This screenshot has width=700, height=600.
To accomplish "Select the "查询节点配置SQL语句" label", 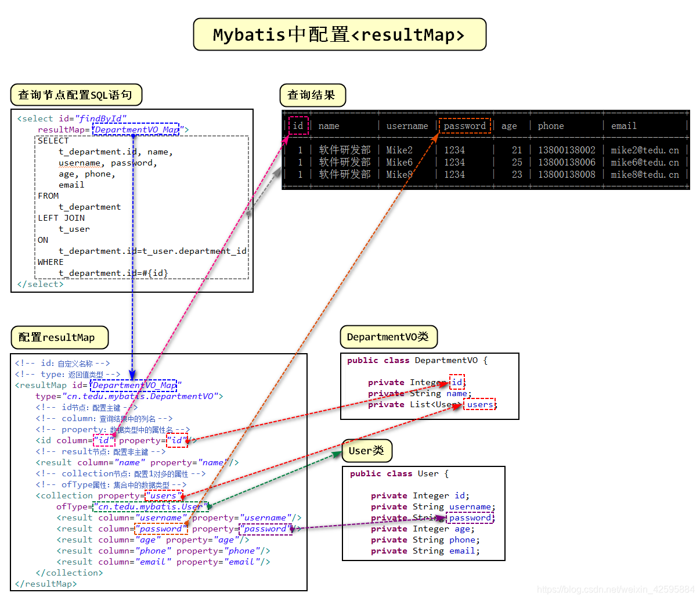I will tap(76, 95).
